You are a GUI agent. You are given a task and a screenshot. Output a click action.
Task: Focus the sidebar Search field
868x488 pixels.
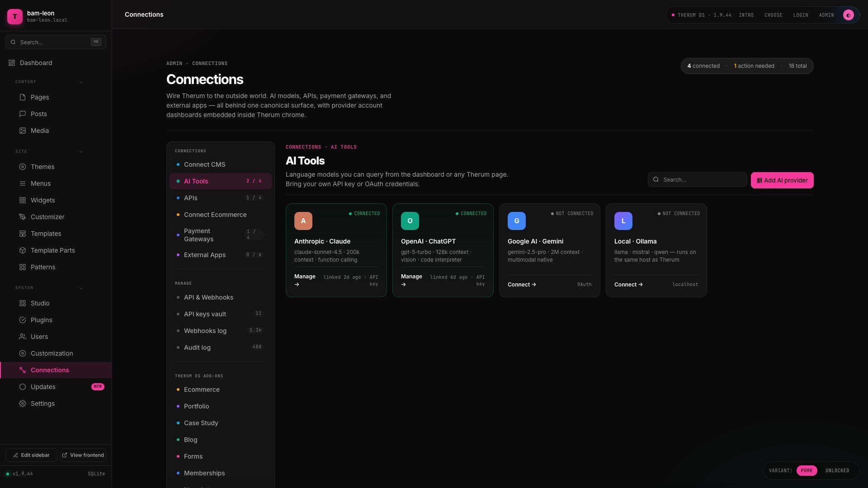56,42
